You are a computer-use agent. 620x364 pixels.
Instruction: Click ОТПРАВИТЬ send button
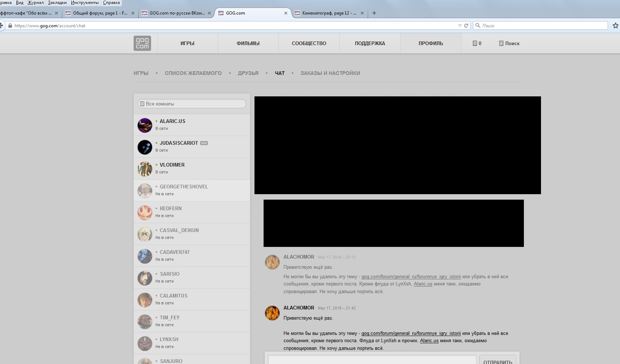point(498,360)
